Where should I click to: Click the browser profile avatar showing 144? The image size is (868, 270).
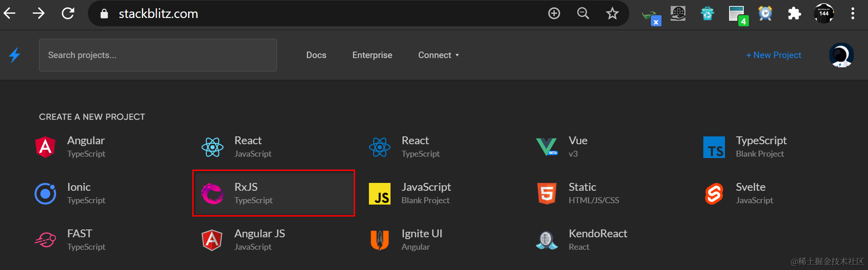tap(824, 13)
